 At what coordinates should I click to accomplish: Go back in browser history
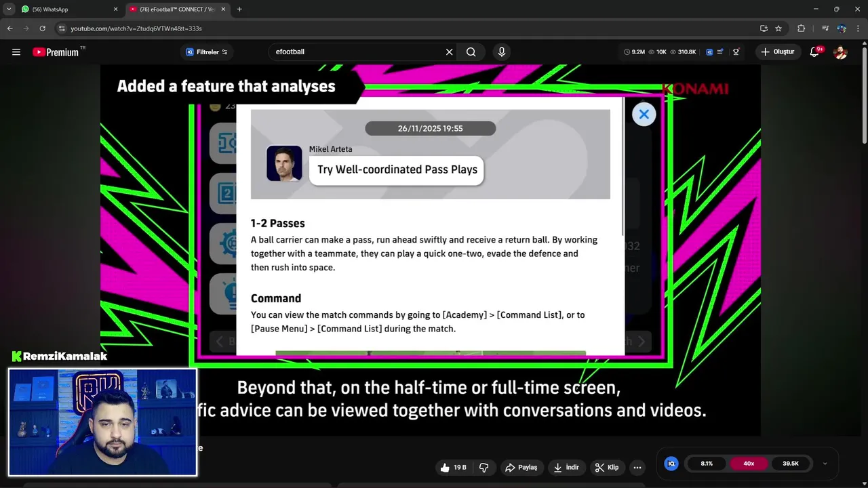coord(9,28)
